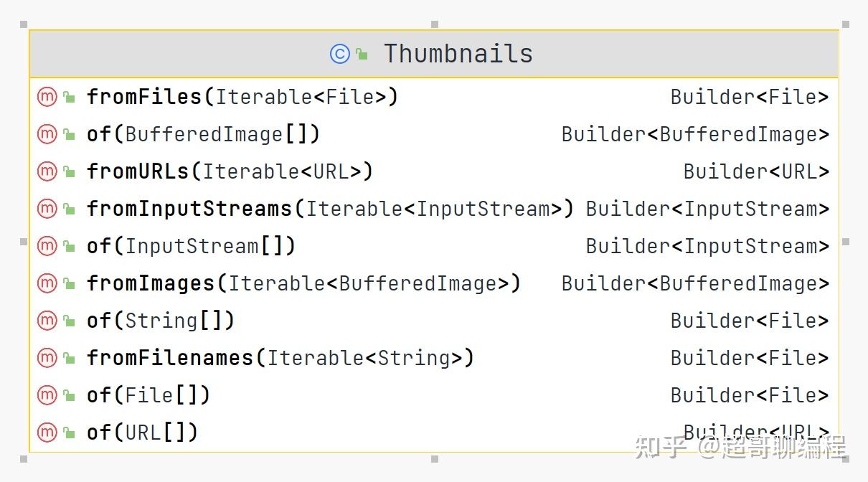This screenshot has height=482, width=868.
Task: Click the public lock icon beside of(File[])
Action: pos(69,395)
